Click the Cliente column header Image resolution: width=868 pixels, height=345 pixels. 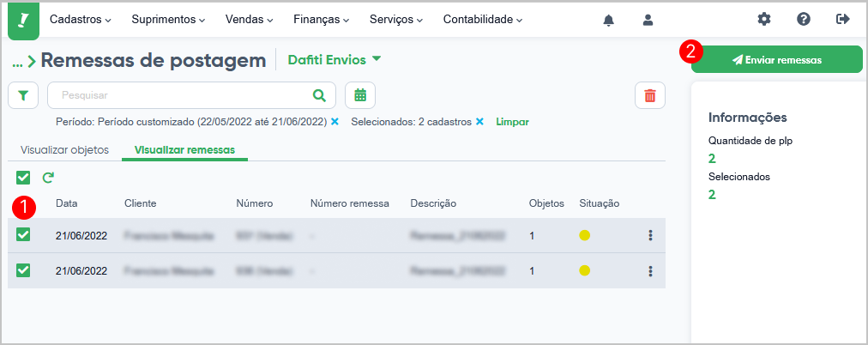141,203
